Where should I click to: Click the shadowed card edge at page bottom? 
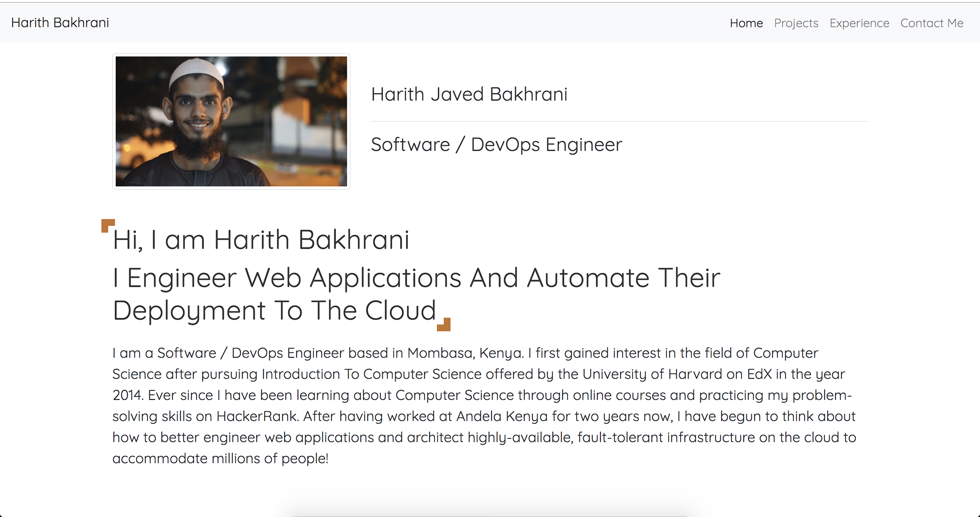tap(490, 514)
